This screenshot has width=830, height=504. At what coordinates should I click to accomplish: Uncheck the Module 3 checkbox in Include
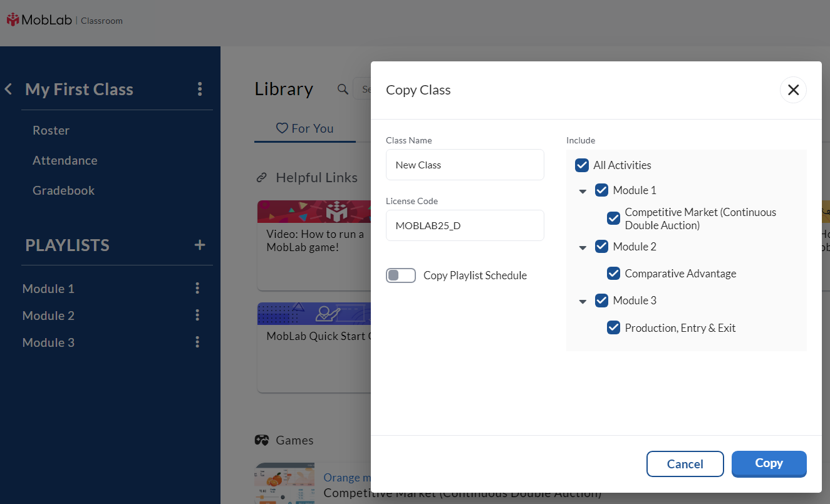pos(601,301)
